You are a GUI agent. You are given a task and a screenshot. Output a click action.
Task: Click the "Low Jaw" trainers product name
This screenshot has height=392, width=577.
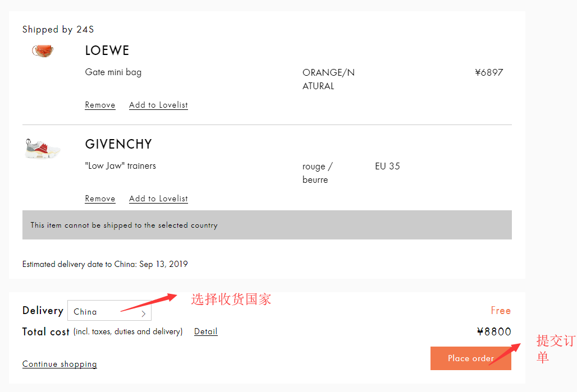121,166
